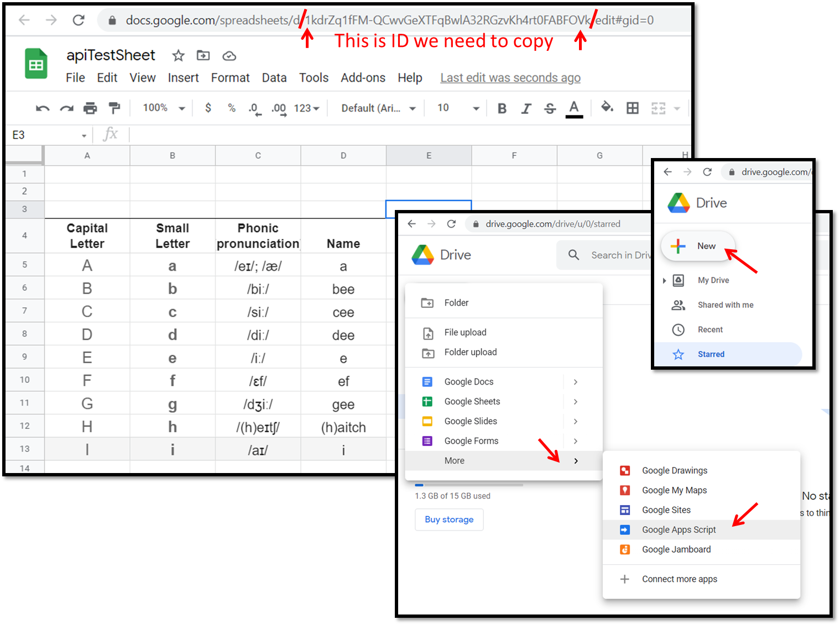The height and width of the screenshot is (625, 840).
Task: Select Starred in Drive sidebar
Action: click(728, 354)
